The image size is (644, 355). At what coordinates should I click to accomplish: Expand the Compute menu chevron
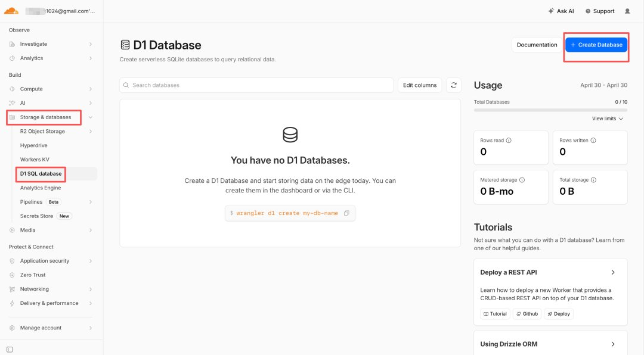(91, 89)
